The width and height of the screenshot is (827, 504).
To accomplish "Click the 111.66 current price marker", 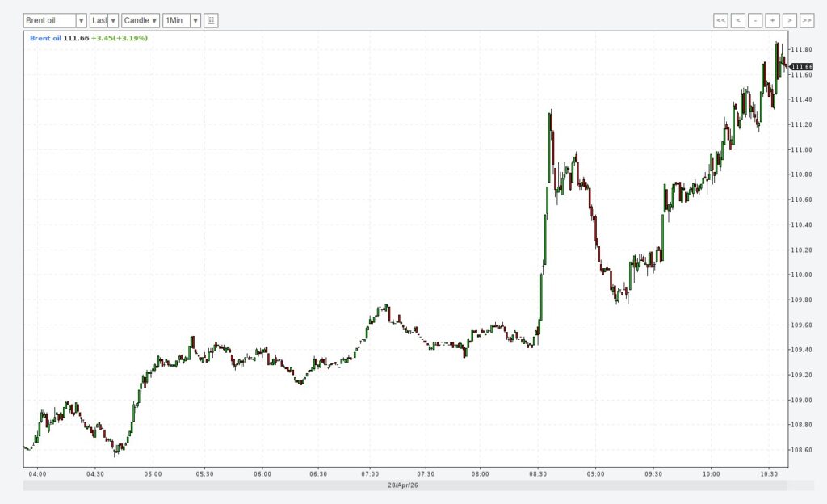I will (x=801, y=66).
